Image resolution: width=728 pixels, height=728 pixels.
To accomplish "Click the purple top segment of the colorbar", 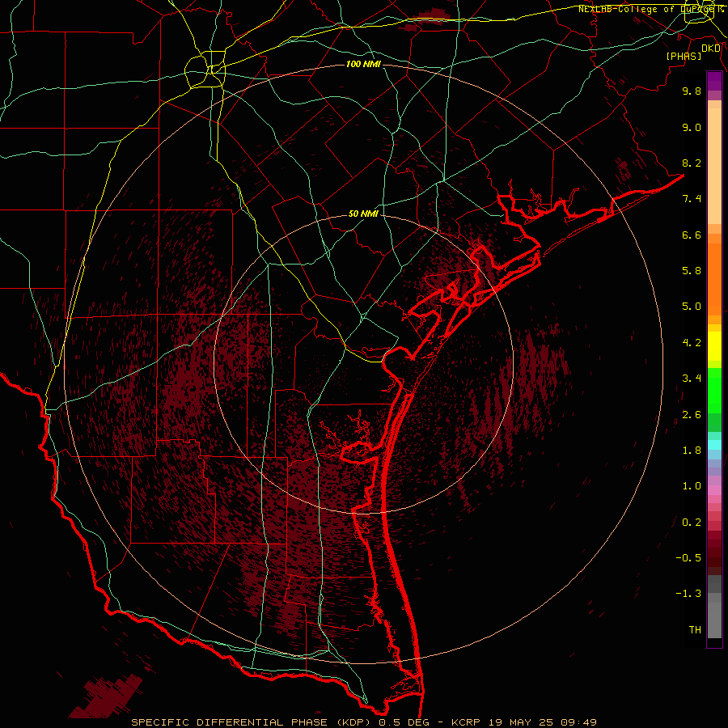I will [x=714, y=82].
